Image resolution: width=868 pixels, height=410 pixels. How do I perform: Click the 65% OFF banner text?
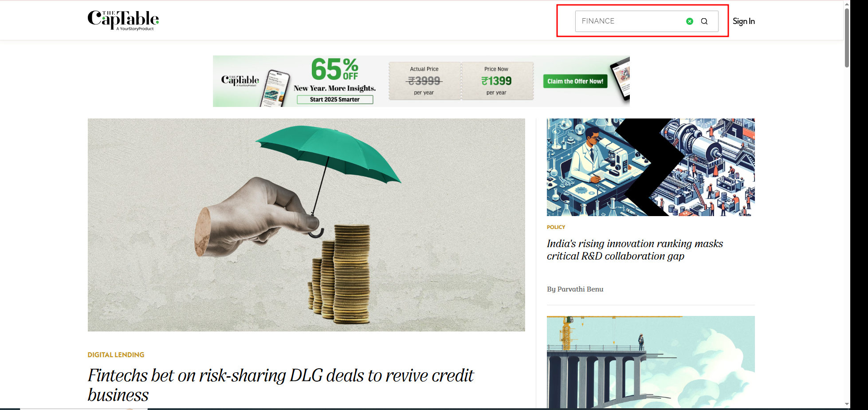334,70
